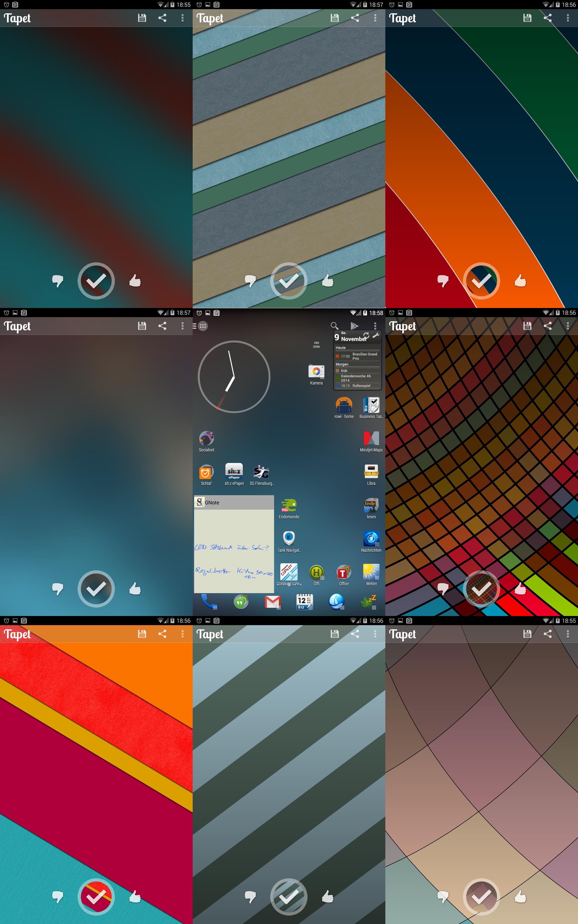578x924 pixels.
Task: Share the gray-blue diagonal stripes wallpaper
Action: 355,634
